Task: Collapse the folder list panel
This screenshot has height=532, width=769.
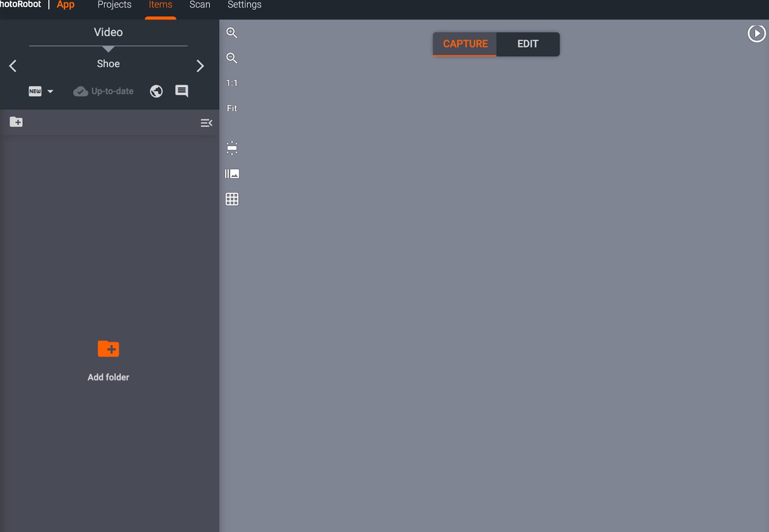Action: [x=207, y=123]
